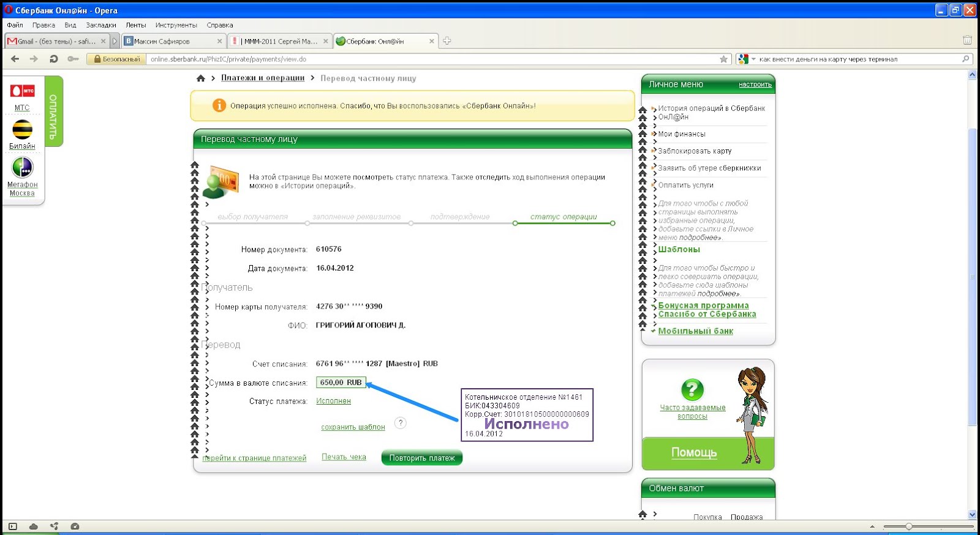Click the Повторить платеж button
This screenshot has width=980, height=535.
(422, 458)
